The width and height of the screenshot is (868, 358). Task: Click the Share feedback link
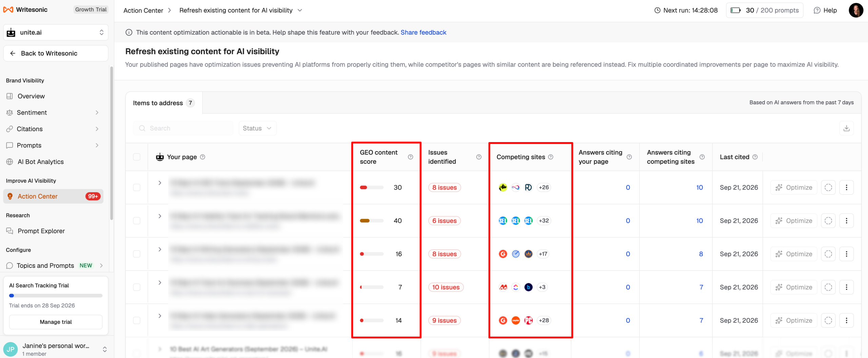click(423, 33)
